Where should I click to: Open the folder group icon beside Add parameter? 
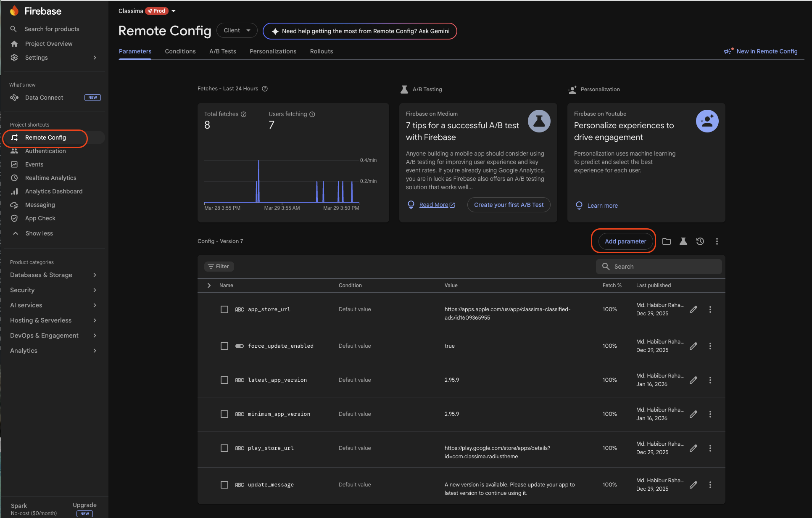667,241
